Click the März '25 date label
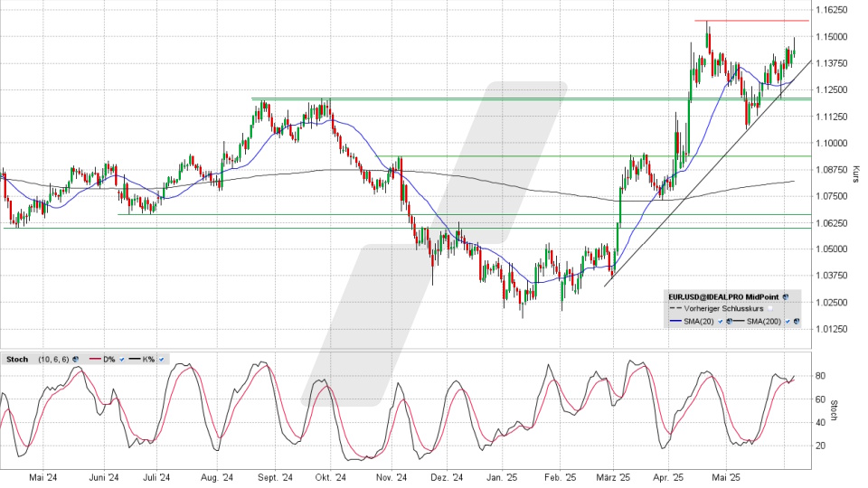Image resolution: width=868 pixels, height=488 pixels. 613,477
